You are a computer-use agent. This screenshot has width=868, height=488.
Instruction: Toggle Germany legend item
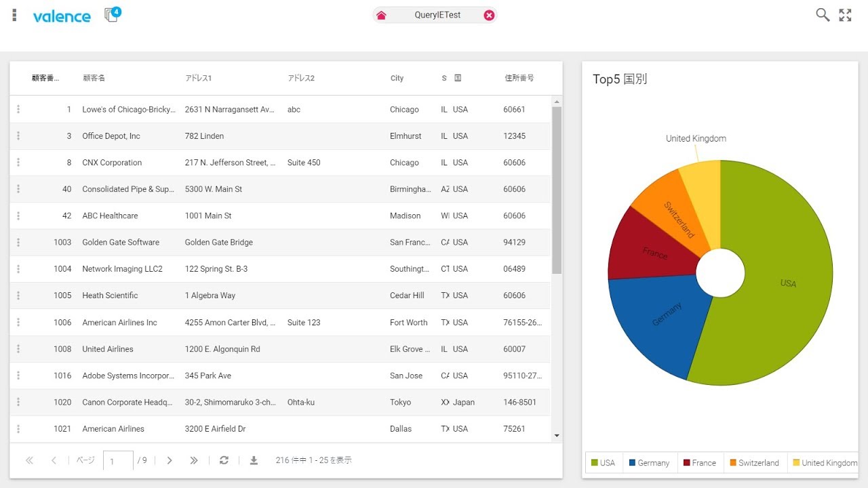point(649,463)
